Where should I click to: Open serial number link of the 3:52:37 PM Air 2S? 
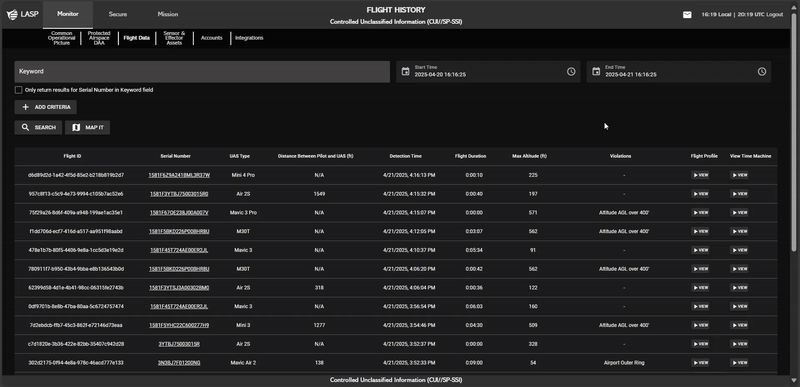tap(179, 344)
